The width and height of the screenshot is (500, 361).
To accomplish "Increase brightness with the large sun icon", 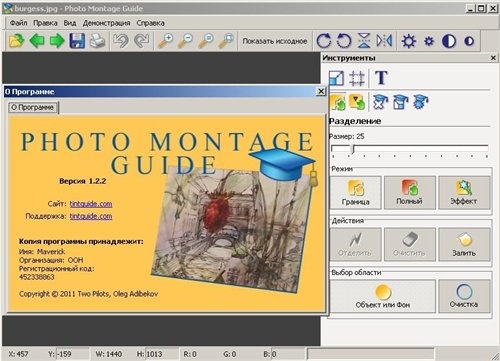I will pos(409,41).
